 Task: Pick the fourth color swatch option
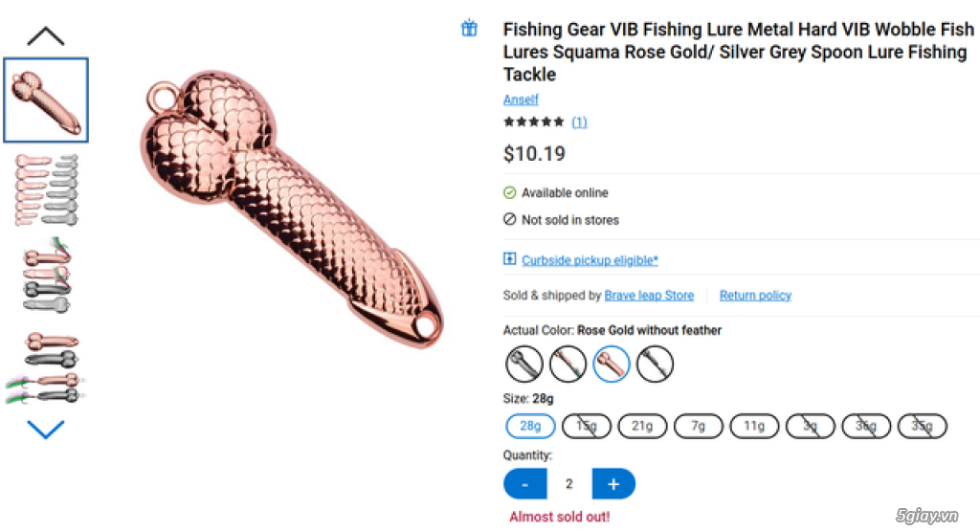coord(656,364)
